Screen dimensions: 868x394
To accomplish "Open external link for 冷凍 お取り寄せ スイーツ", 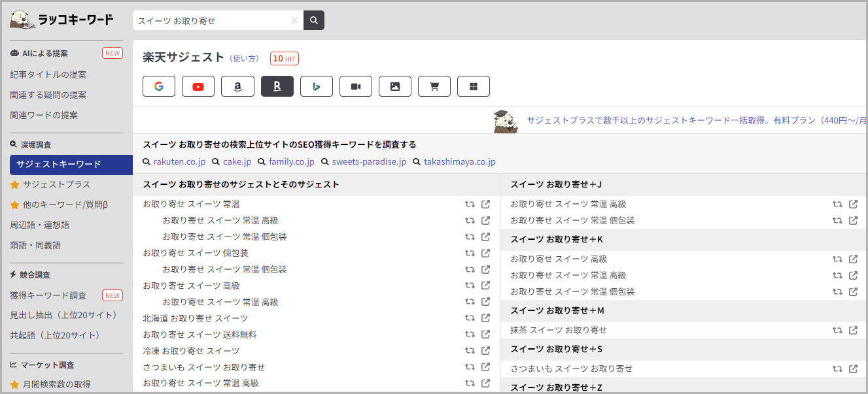I will 485,351.
